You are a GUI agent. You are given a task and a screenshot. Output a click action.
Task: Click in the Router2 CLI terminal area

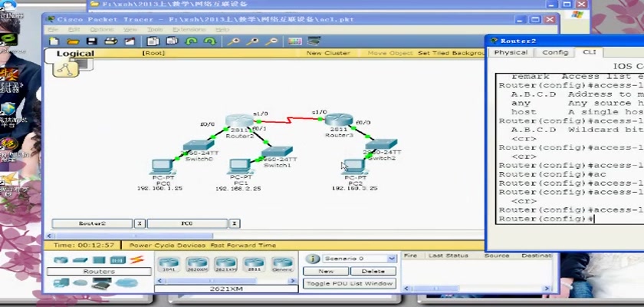(570, 148)
